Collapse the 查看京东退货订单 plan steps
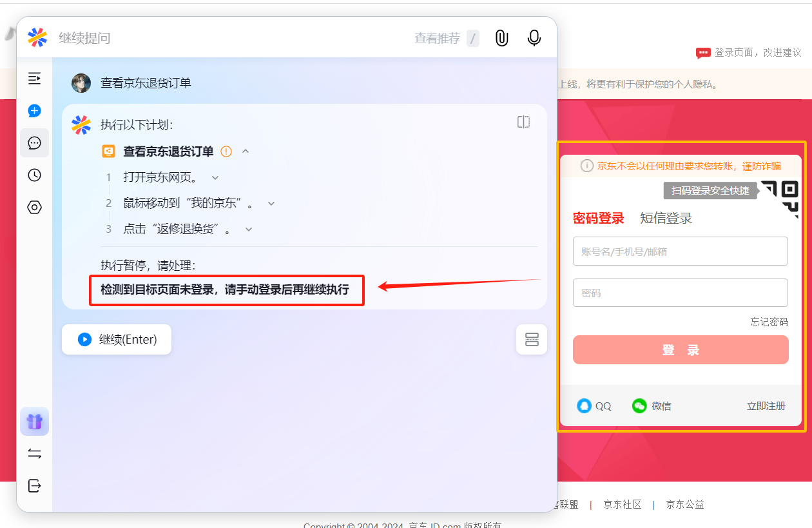812x528 pixels. pyautogui.click(x=246, y=152)
